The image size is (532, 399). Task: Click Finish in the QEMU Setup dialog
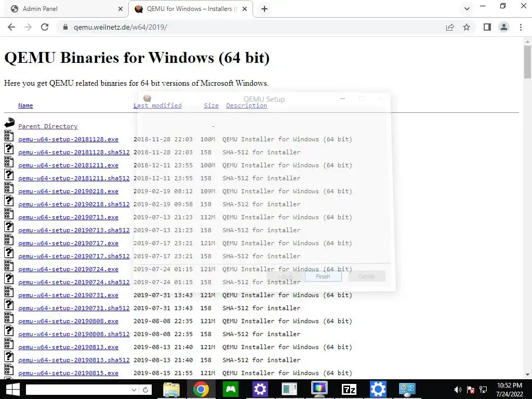tap(323, 276)
